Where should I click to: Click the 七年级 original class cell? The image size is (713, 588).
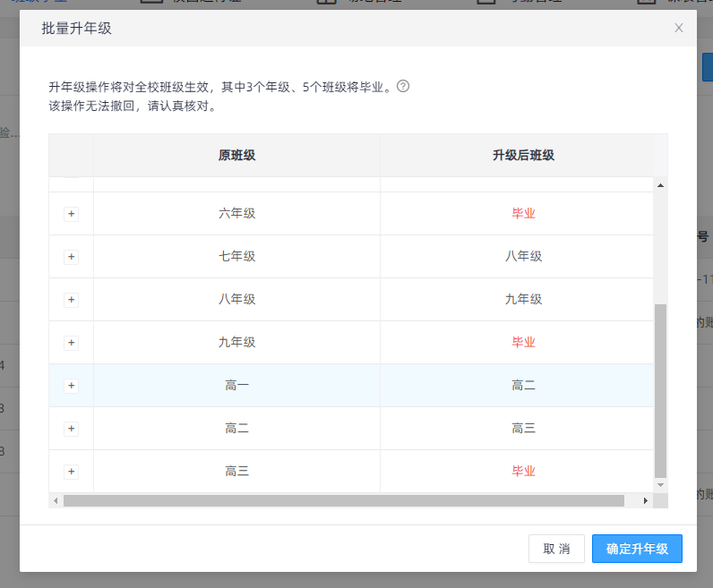click(236, 256)
